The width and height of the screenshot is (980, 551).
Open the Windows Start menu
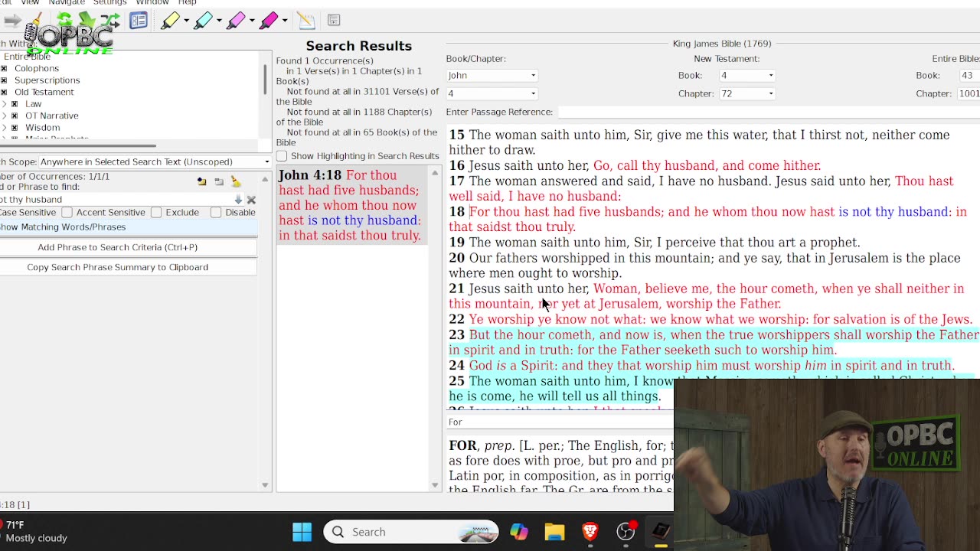click(302, 532)
